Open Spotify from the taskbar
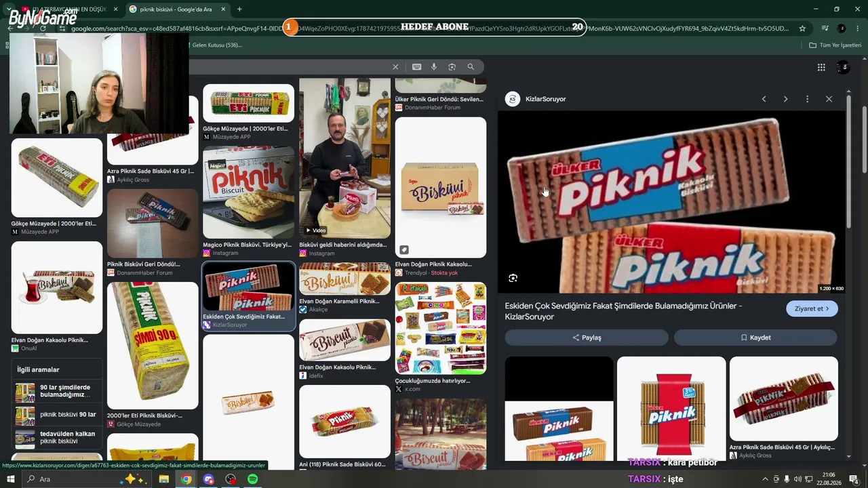 (x=253, y=479)
